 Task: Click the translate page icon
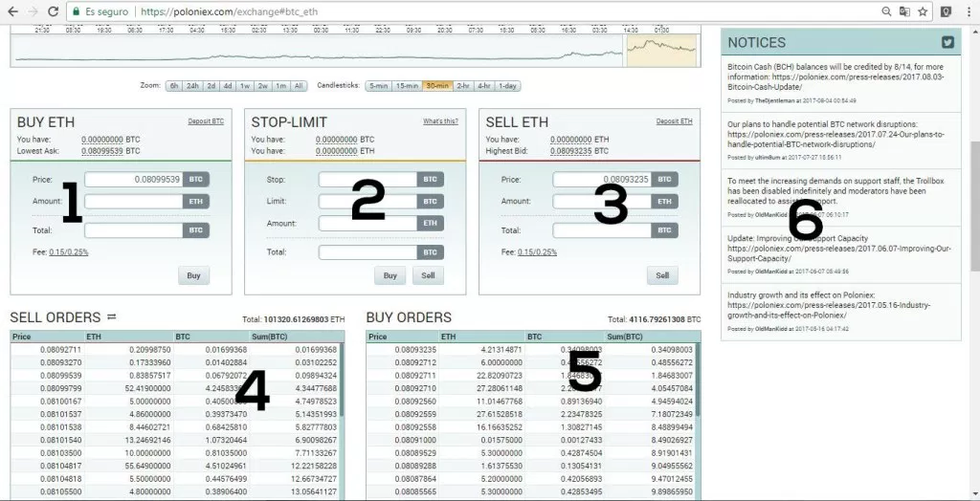tap(904, 11)
